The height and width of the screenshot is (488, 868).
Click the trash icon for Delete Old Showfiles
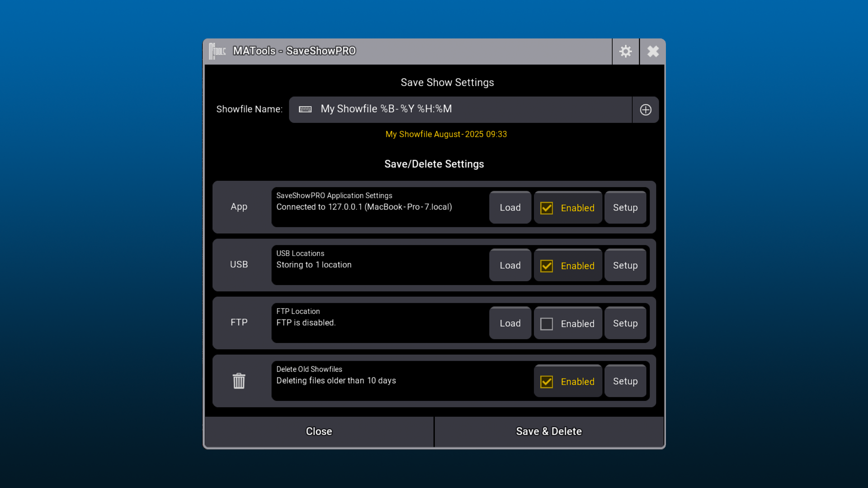click(x=239, y=381)
